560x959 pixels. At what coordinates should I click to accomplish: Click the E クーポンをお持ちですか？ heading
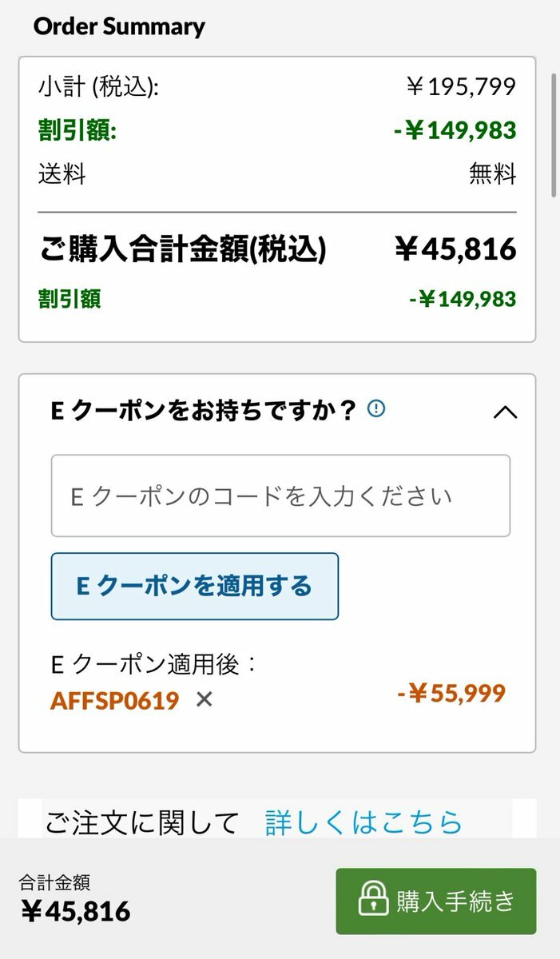(203, 411)
